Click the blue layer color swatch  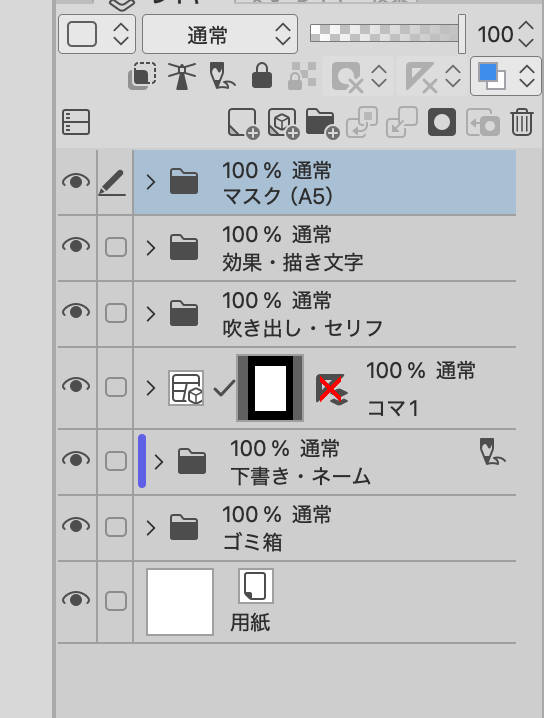pos(492,76)
